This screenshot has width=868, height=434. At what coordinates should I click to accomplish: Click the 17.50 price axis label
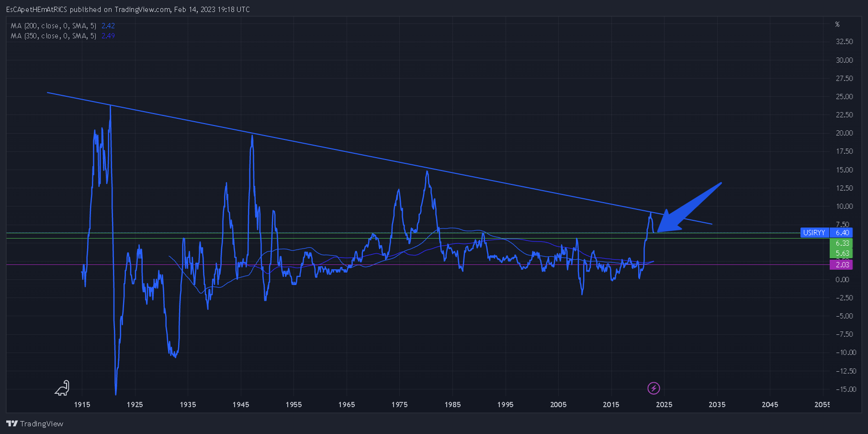[845, 151]
